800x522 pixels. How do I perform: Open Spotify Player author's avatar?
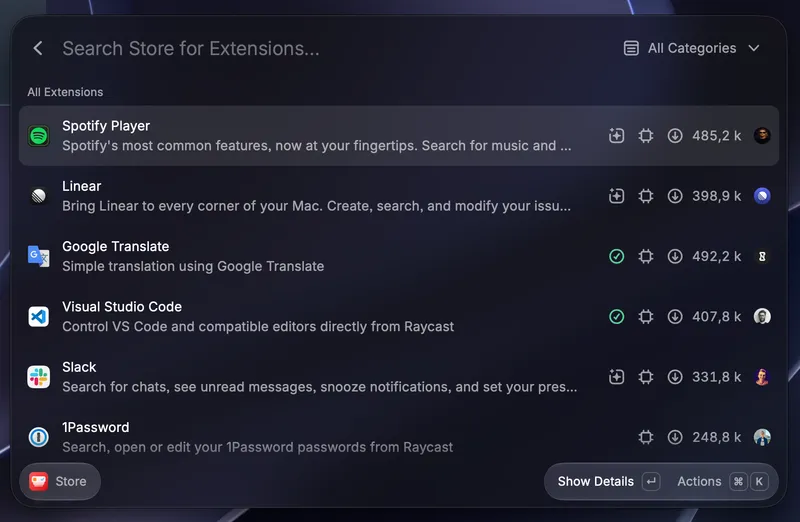pos(762,136)
